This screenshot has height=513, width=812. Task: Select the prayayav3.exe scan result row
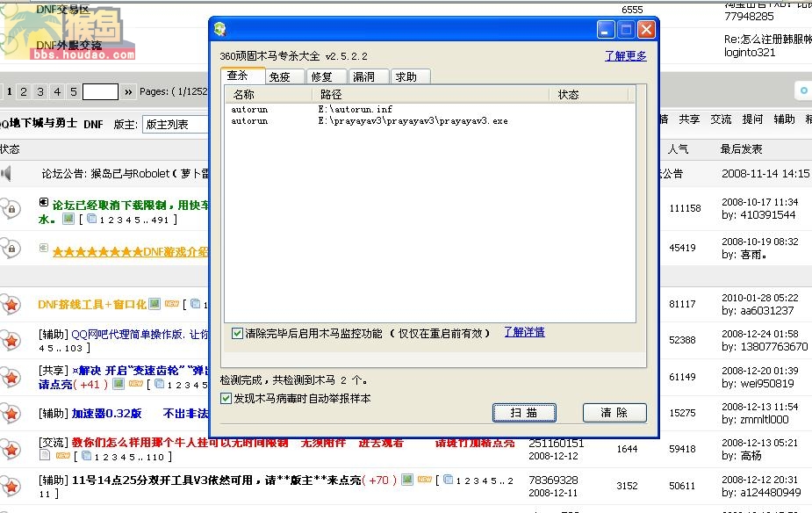click(x=429, y=121)
